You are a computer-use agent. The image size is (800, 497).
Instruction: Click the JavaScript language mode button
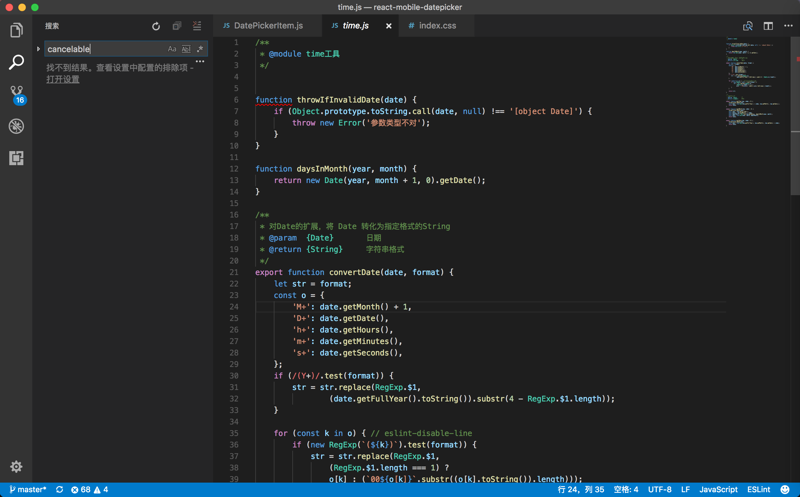(718, 490)
